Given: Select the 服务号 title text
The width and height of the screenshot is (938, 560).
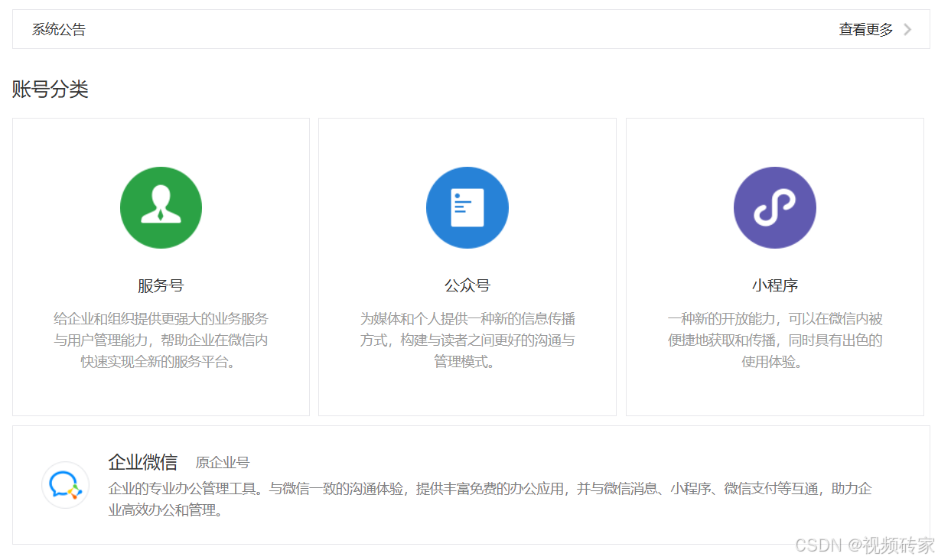Looking at the screenshot, I should (161, 286).
